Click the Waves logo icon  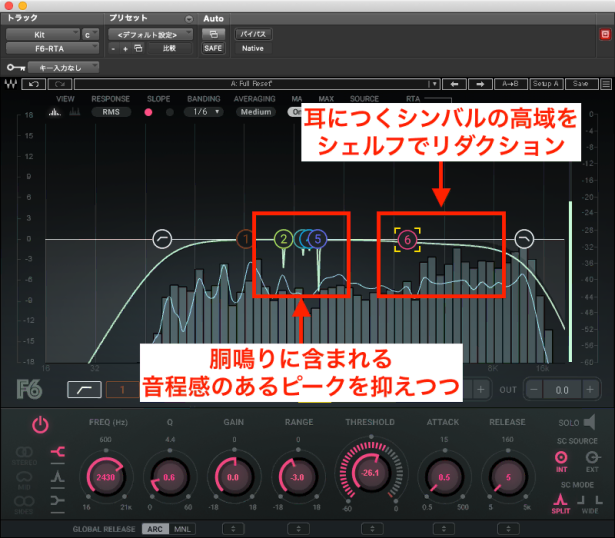tap(11, 84)
